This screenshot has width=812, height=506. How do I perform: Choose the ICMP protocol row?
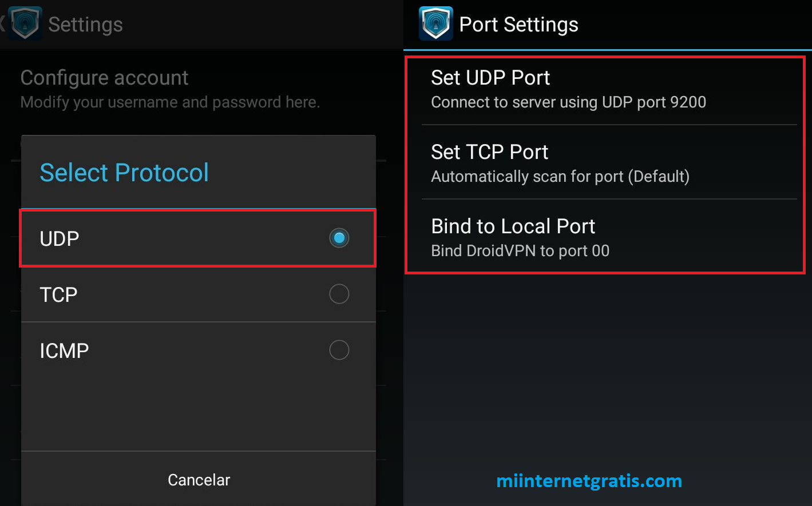[x=198, y=350]
